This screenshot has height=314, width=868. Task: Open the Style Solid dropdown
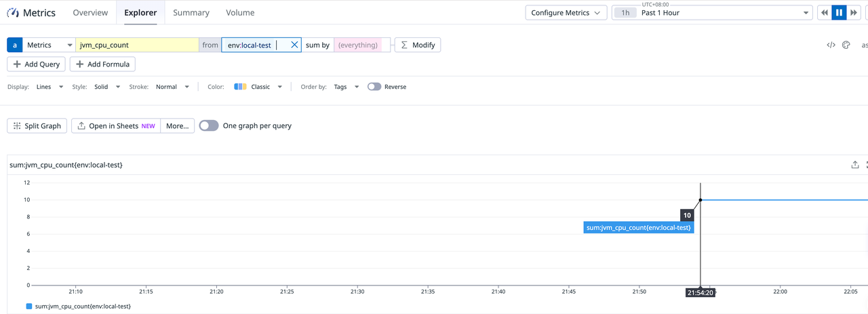(x=107, y=87)
